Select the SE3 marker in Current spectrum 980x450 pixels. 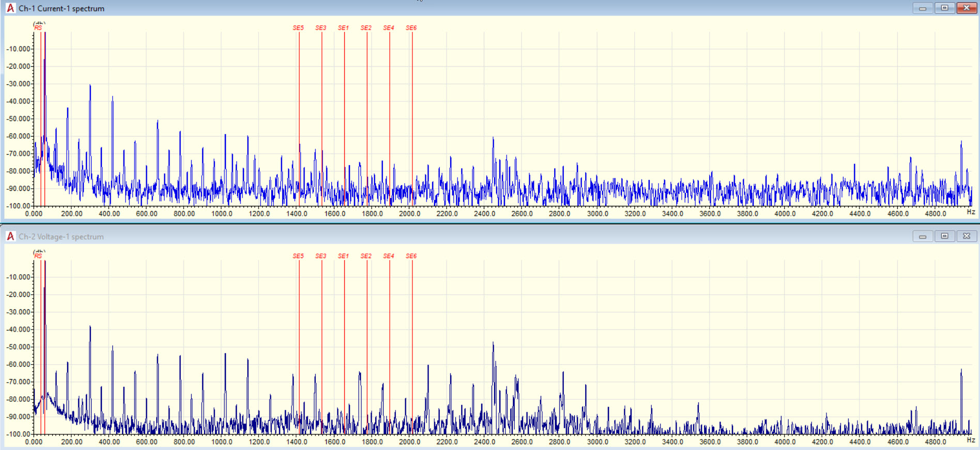[x=321, y=28]
